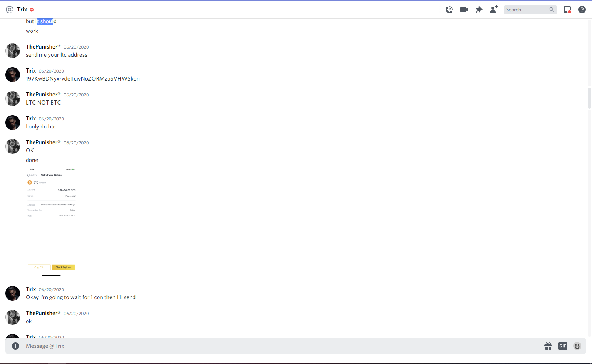Screen dimensions: 592x364
Task: Click the @ direct message icon
Action: (x=10, y=10)
